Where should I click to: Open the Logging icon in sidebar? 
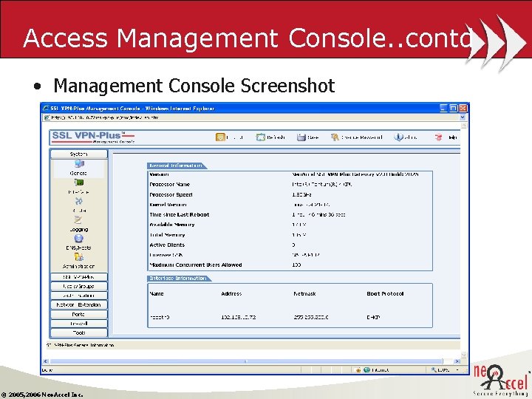coord(78,220)
